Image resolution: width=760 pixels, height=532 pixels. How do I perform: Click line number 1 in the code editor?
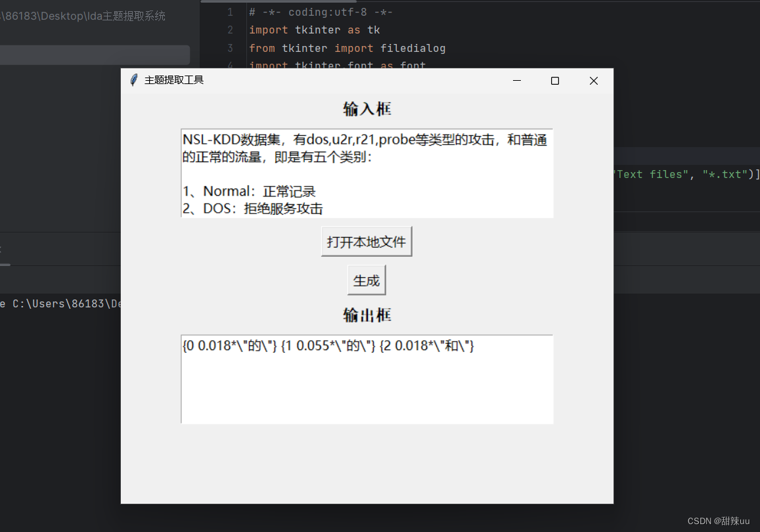(229, 12)
